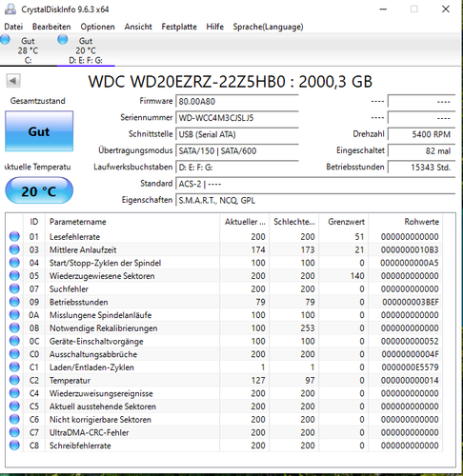
Task: Click status circle for Notwendige Rekalibrierungen
Action: (14, 327)
